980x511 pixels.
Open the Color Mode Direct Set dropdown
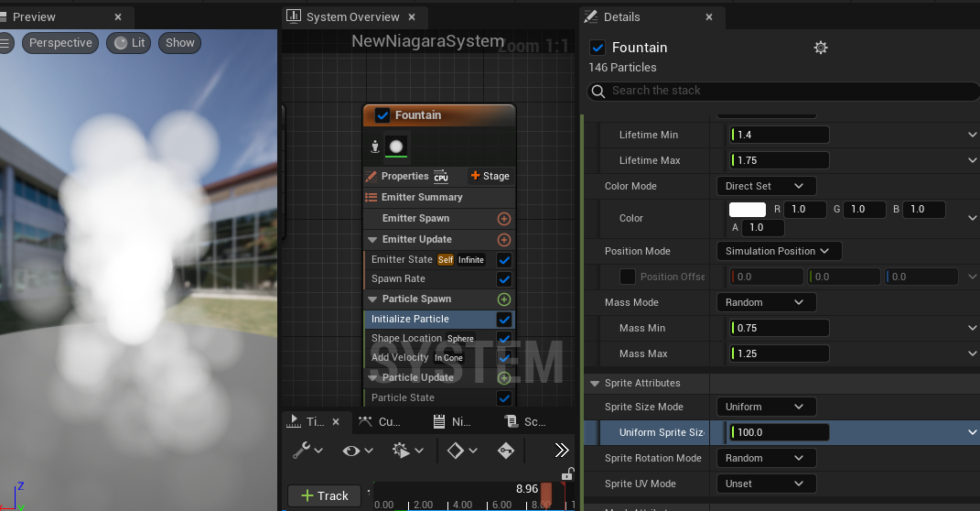766,186
